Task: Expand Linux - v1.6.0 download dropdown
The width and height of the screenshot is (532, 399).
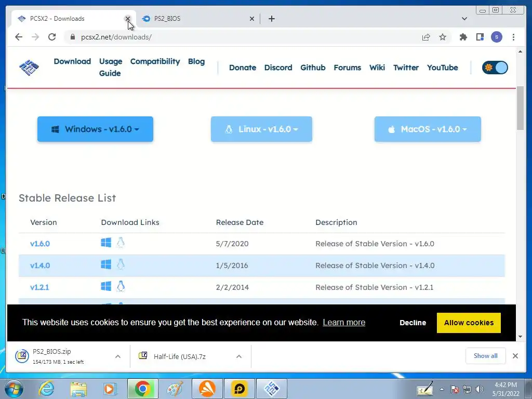Action: [x=262, y=129]
